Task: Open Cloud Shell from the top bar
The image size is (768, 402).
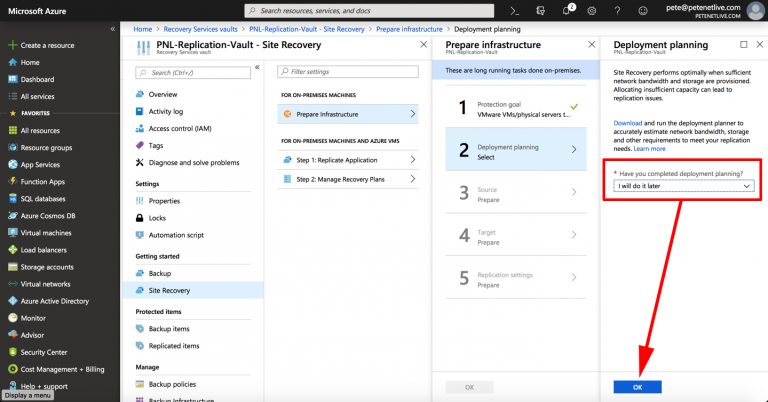Action: [x=514, y=11]
